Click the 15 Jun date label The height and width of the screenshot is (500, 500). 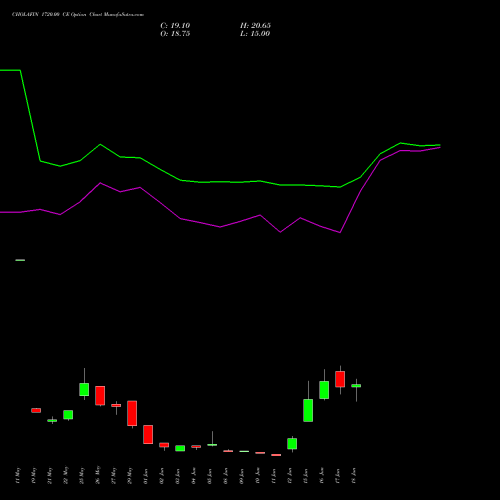306,476
